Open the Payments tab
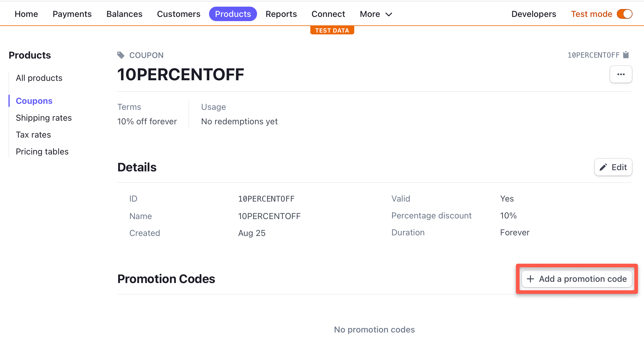 72,14
